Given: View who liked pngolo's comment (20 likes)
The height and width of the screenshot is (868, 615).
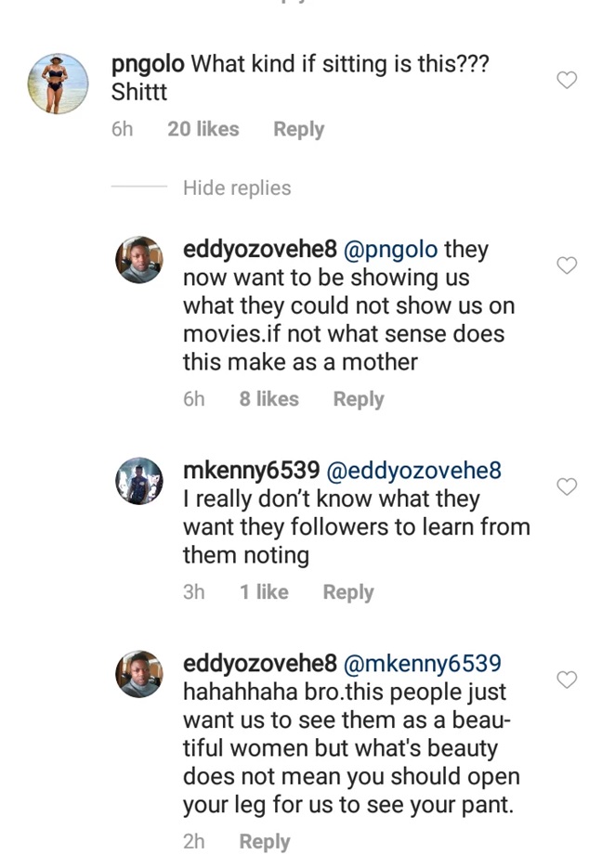Looking at the screenshot, I should pos(203,130).
